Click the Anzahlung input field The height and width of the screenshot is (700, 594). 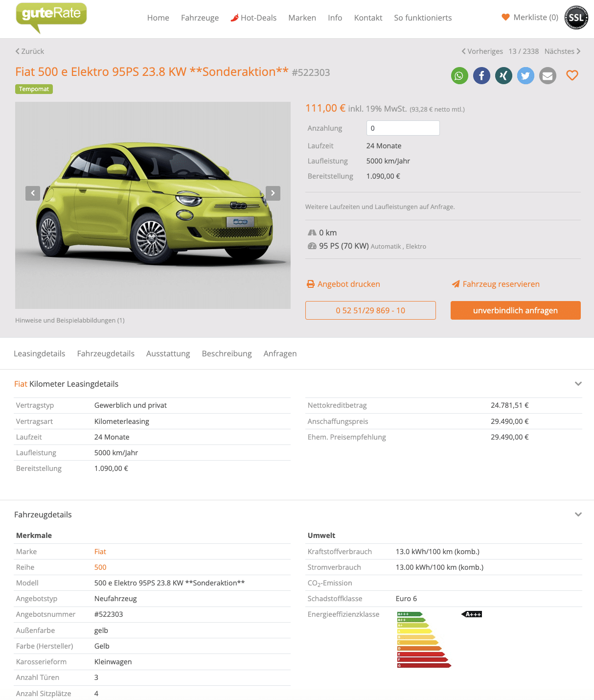[403, 128]
